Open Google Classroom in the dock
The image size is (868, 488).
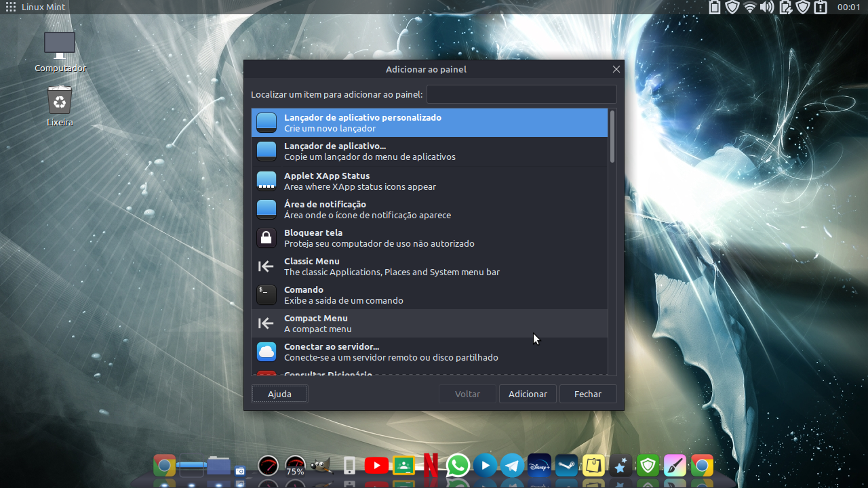coord(403,466)
